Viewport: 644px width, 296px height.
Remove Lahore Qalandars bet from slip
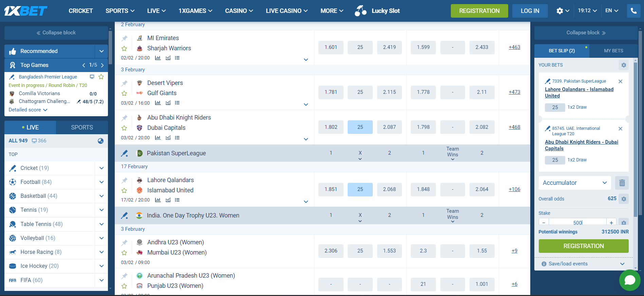click(620, 82)
